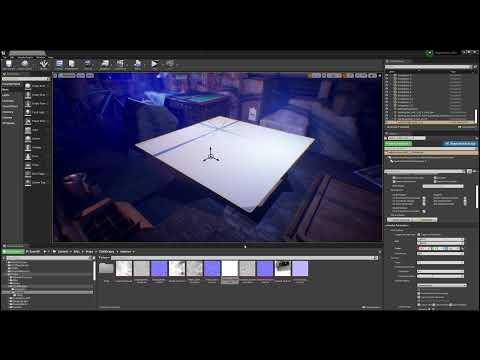Select Sphere Trigger in Place Actors list
480x360 pixels.
pos(37,182)
